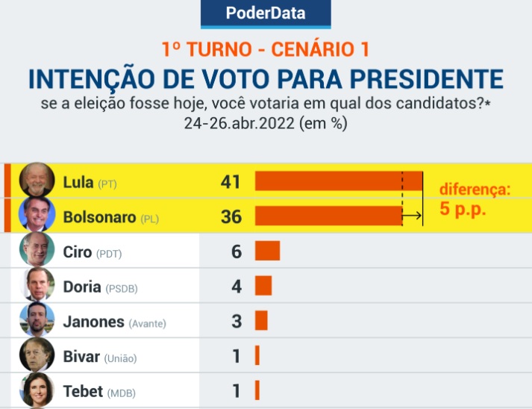Click Bolsonaro's 36 percent bar

click(328, 216)
